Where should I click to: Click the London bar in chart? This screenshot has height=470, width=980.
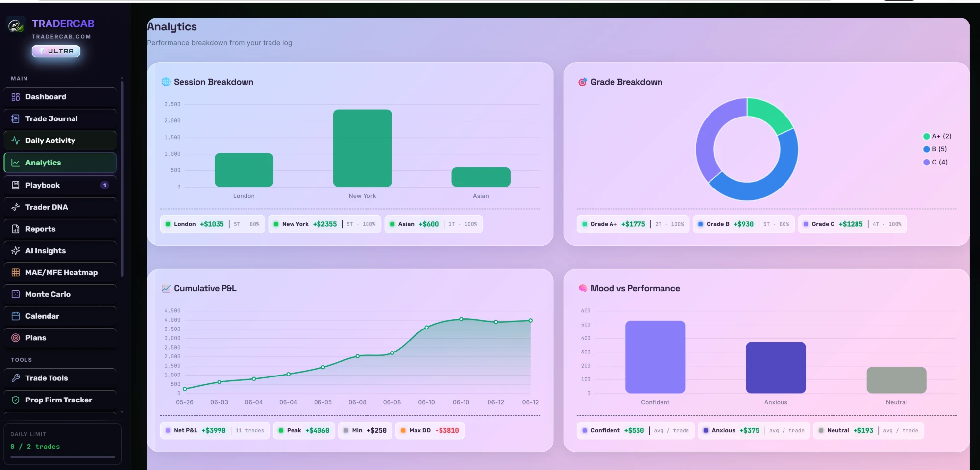click(244, 170)
